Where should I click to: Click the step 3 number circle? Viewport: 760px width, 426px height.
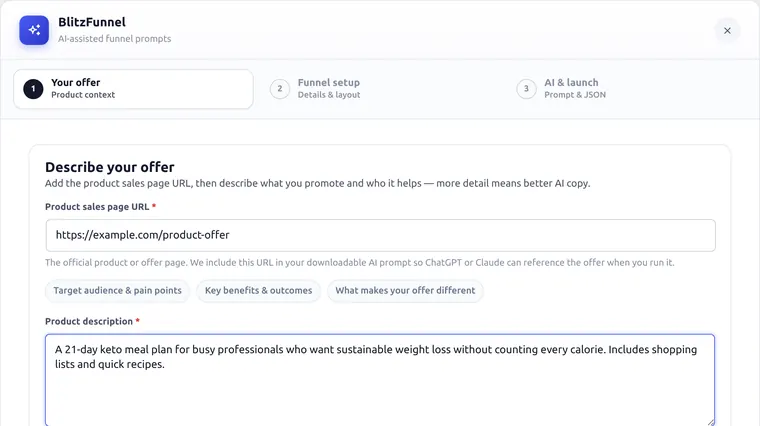pyautogui.click(x=526, y=89)
